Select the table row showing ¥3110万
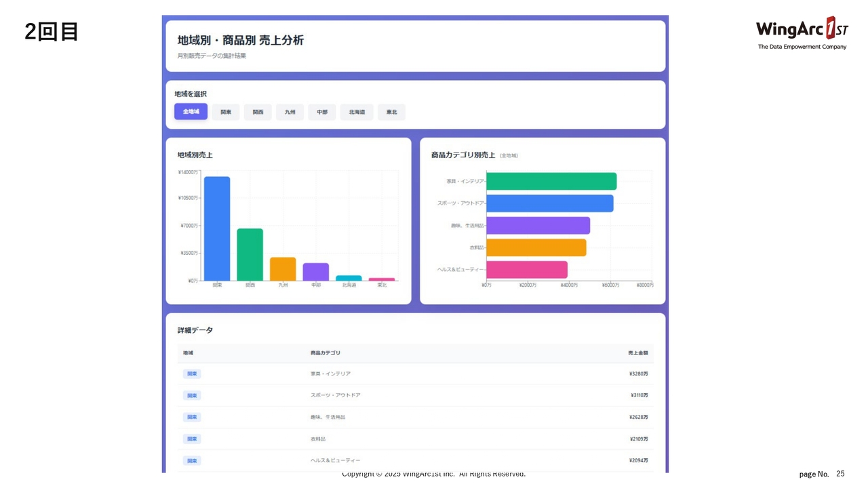The width and height of the screenshot is (868, 488). 415,395
